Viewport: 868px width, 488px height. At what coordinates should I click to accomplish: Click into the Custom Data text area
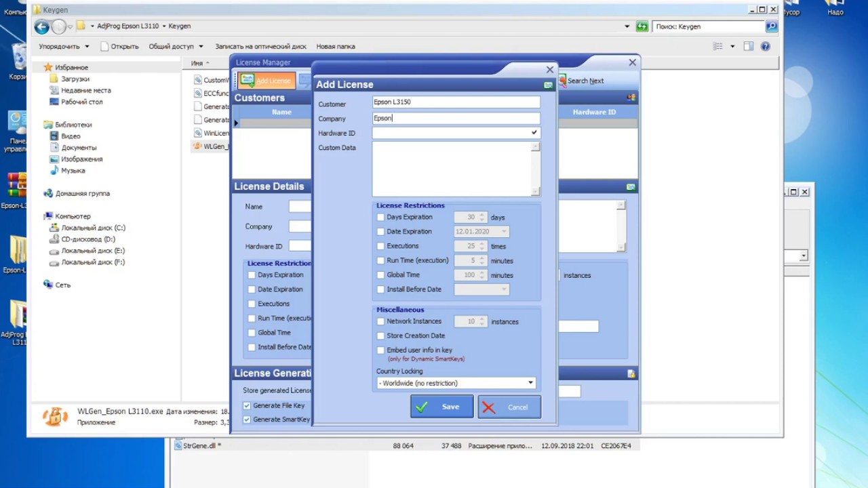452,169
